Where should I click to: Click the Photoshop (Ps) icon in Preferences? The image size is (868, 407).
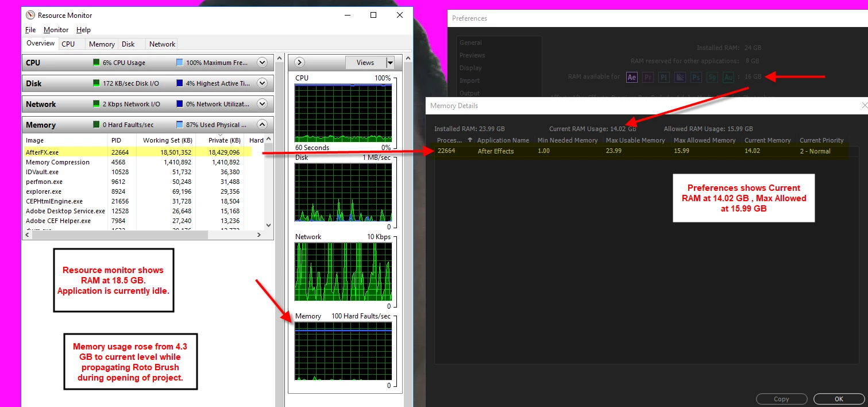(696, 77)
